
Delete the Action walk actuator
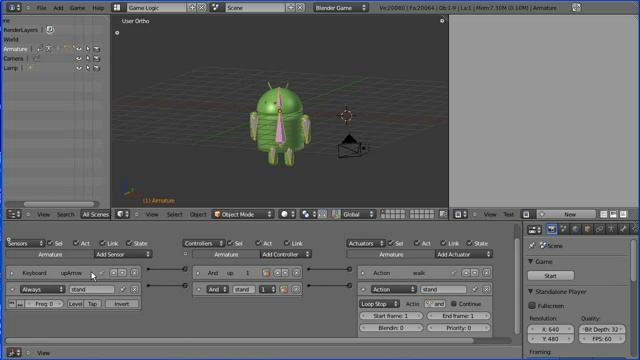pos(486,273)
